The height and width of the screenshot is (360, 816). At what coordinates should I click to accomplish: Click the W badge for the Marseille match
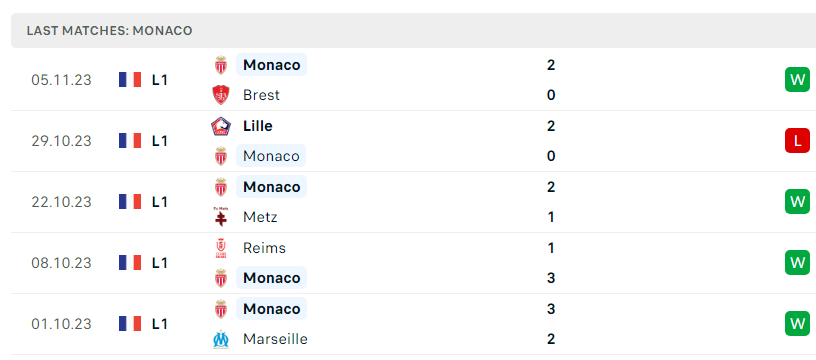click(797, 324)
